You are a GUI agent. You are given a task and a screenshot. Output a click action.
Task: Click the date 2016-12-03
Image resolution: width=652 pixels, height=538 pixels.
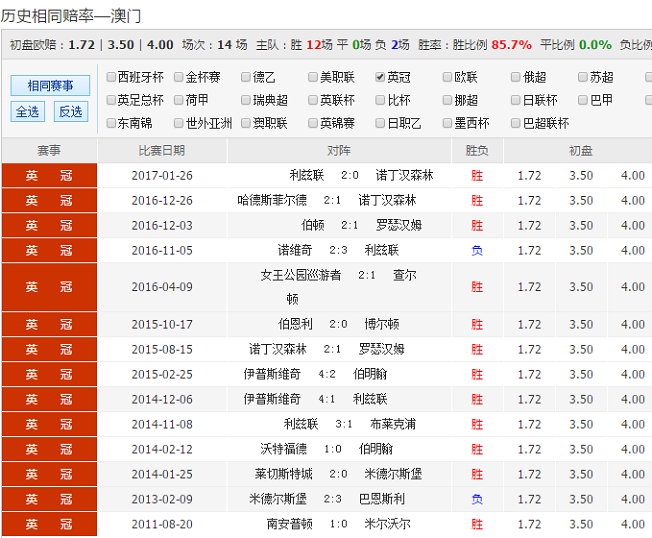pyautogui.click(x=162, y=225)
